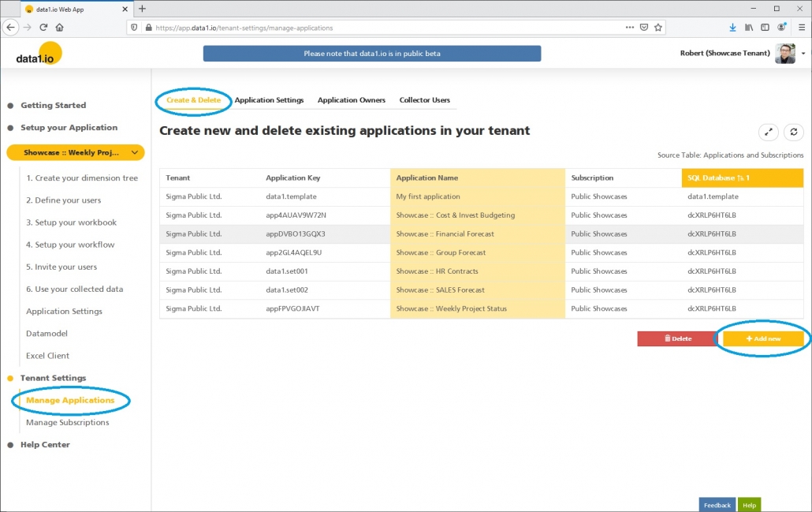Go to Setup your workbook step
The width and height of the screenshot is (812, 512).
71,222
